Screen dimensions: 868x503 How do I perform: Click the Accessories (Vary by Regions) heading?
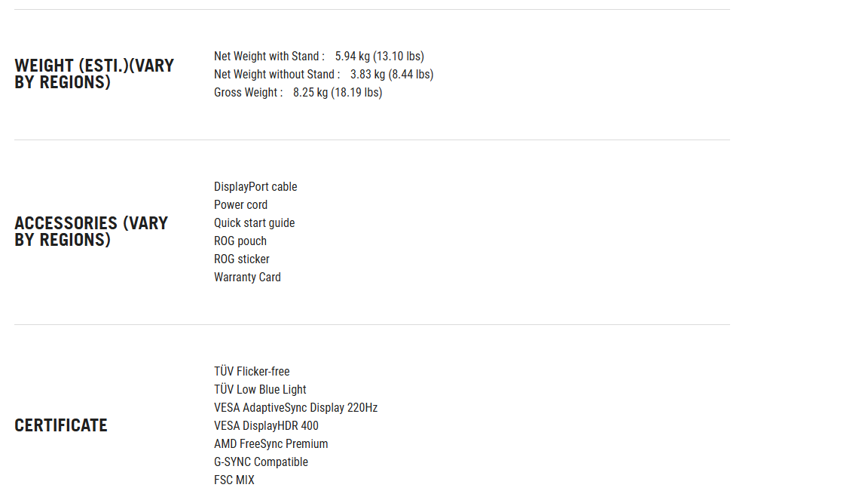[x=91, y=232]
